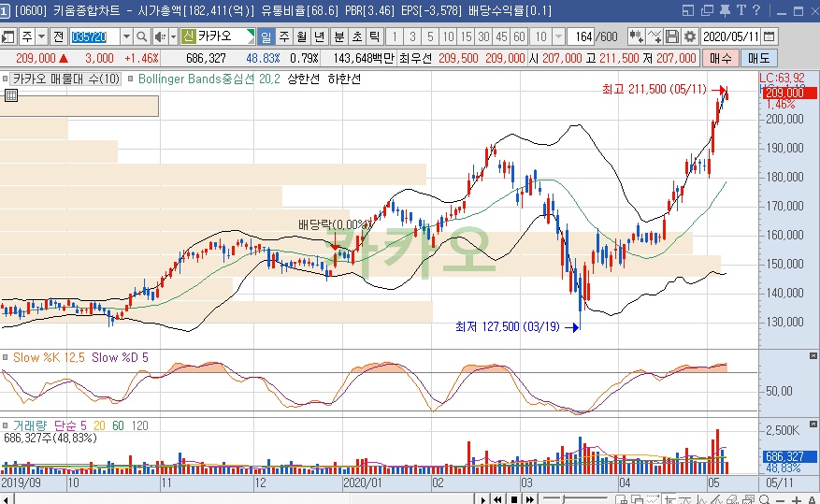The image size is (820, 504).
Task: Play chart replay forward
Action: pos(482,499)
